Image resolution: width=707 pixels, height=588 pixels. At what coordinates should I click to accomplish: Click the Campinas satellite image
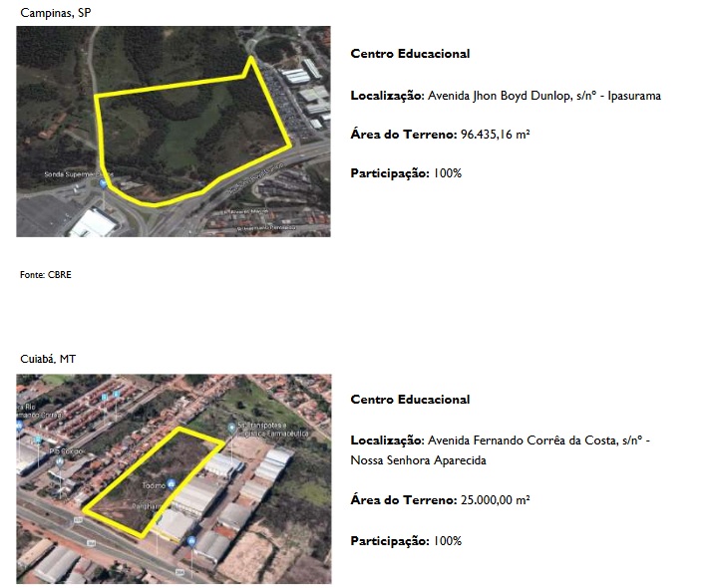173,131
